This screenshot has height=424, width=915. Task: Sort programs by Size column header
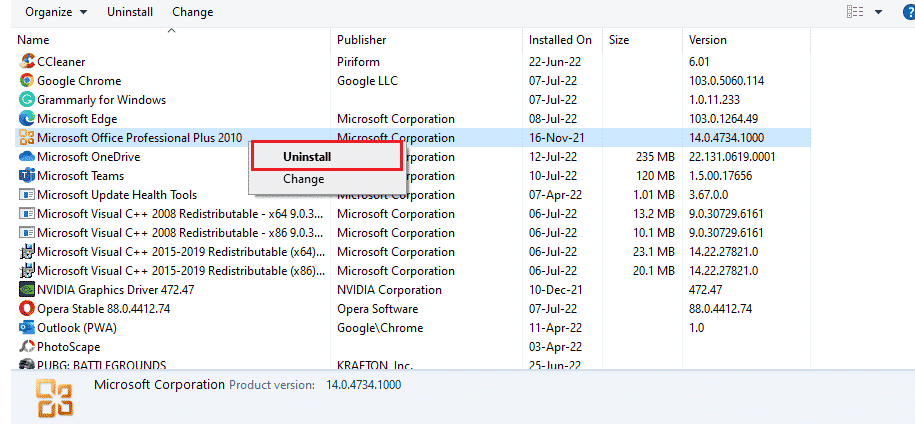point(619,40)
